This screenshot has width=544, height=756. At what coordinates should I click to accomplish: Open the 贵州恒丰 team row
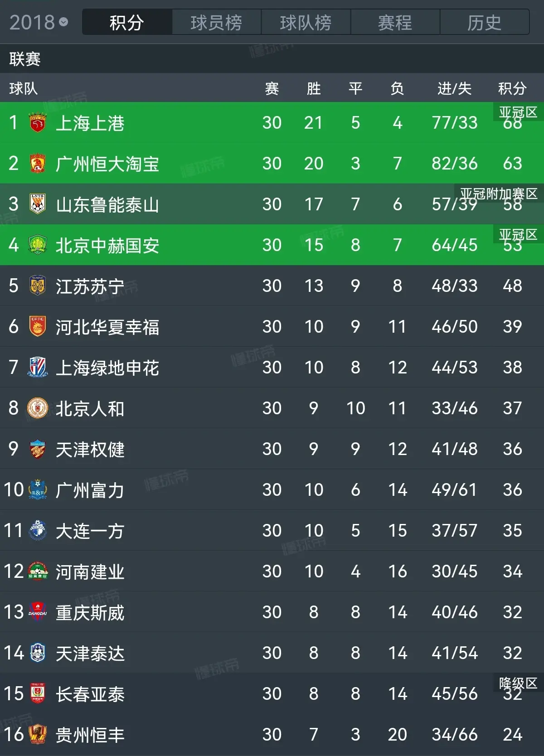(x=272, y=735)
